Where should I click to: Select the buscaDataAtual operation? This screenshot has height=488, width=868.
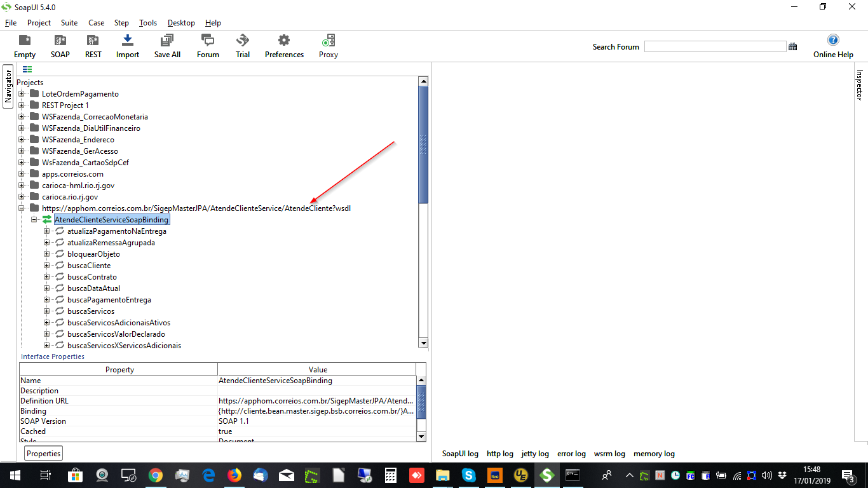(x=93, y=288)
